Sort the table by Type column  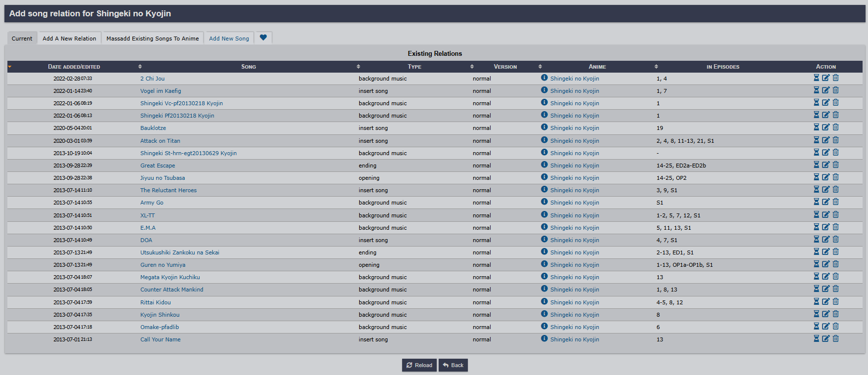(414, 67)
